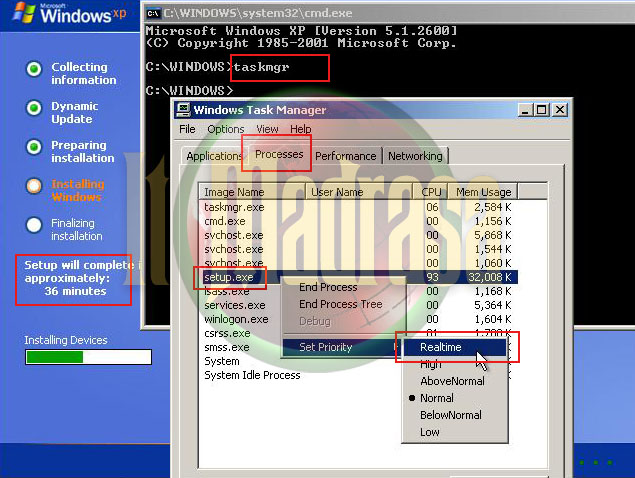The image size is (635, 478).
Task: Sort processes by User Name column
Action: tap(358, 192)
